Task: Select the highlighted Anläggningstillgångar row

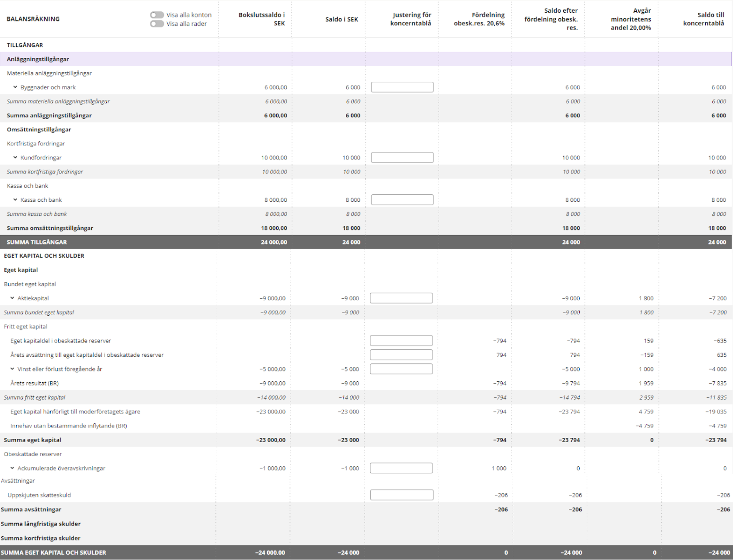Action: [38, 59]
